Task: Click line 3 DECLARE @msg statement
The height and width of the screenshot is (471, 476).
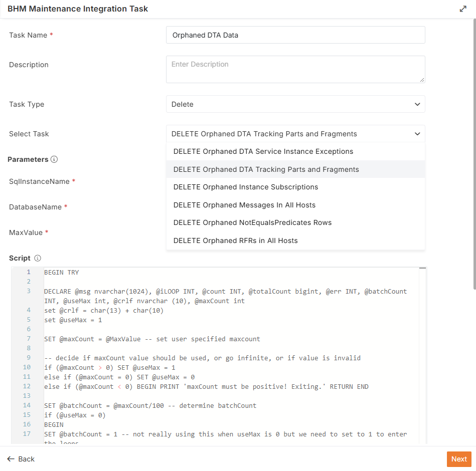Action: pyautogui.click(x=225, y=296)
